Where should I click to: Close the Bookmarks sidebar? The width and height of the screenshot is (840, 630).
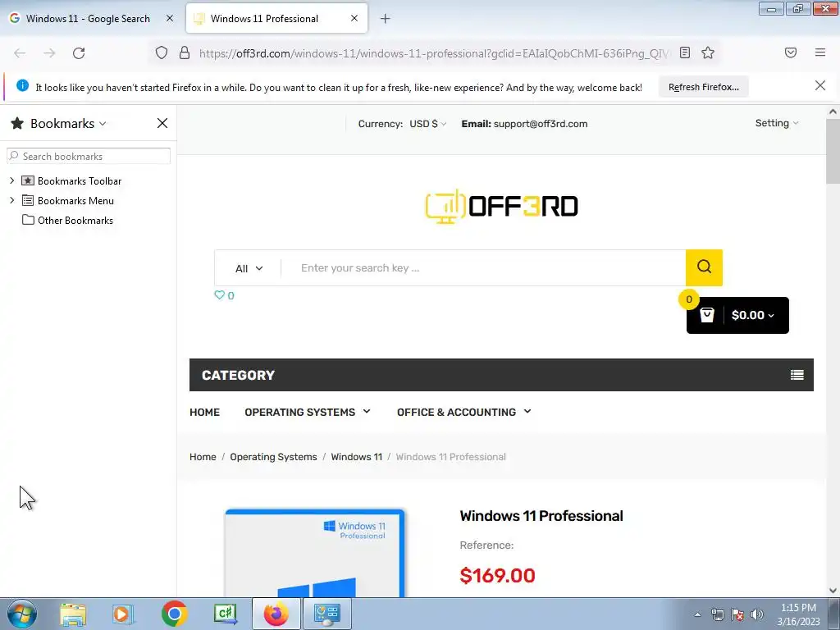(162, 123)
